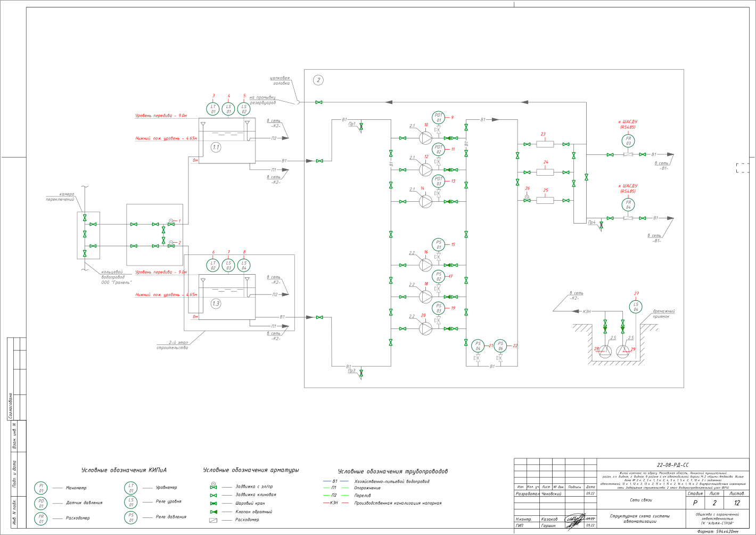Click the 'Условные обозначения КИПиА' legend heading

124,471
